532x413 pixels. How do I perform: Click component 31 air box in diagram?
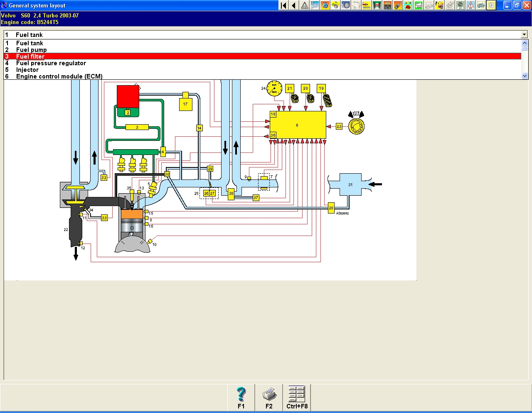(x=350, y=184)
